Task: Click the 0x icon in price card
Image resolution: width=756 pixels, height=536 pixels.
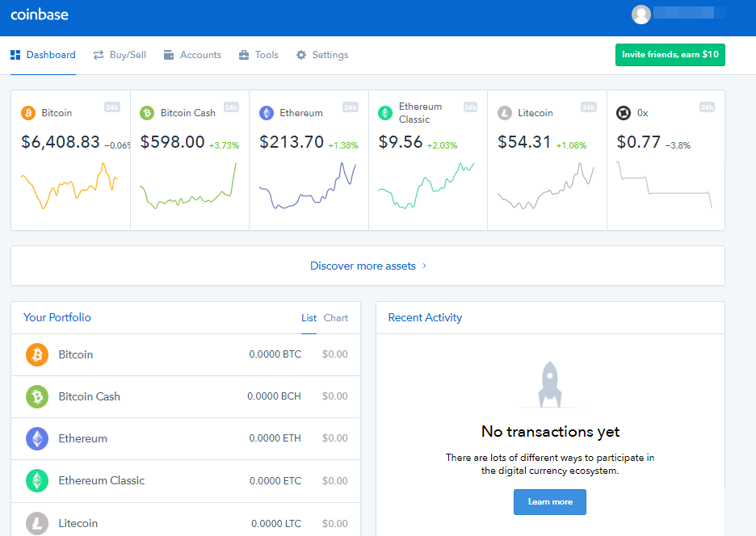Action: [x=624, y=113]
